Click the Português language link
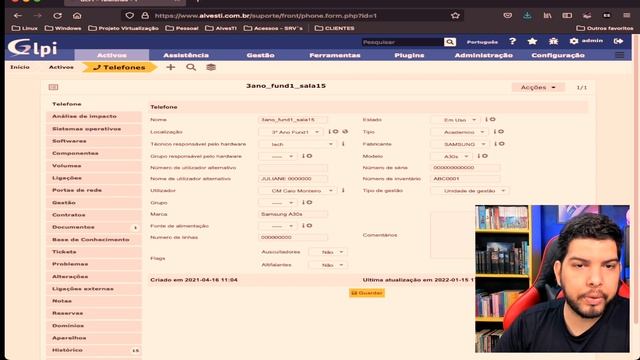 [x=482, y=42]
